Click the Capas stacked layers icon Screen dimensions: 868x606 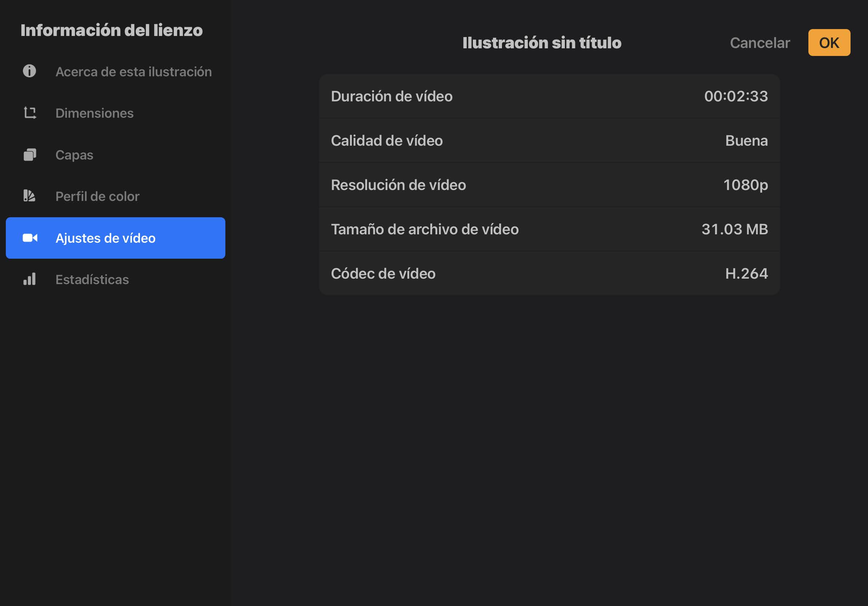point(30,154)
